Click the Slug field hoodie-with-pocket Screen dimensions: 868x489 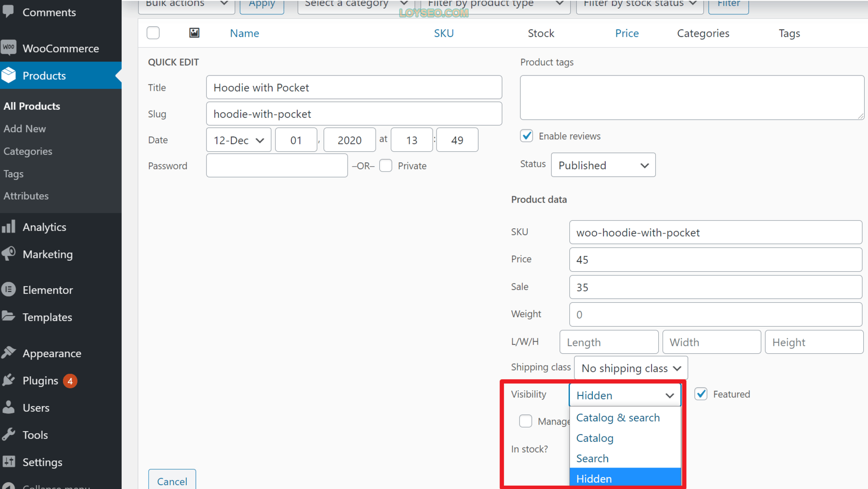tap(354, 114)
